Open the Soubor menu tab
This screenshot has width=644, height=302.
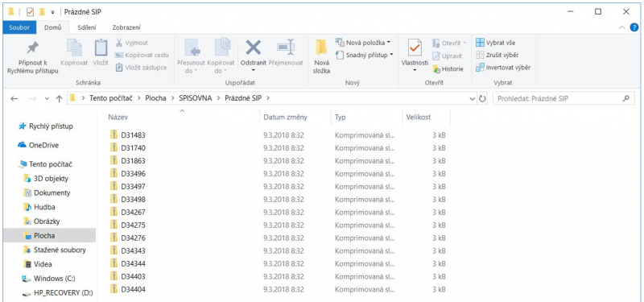coord(19,27)
